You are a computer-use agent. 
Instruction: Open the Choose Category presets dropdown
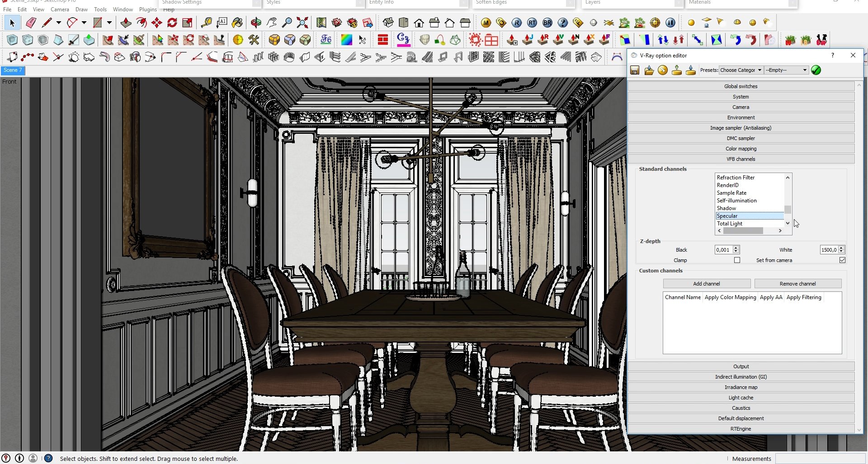741,70
